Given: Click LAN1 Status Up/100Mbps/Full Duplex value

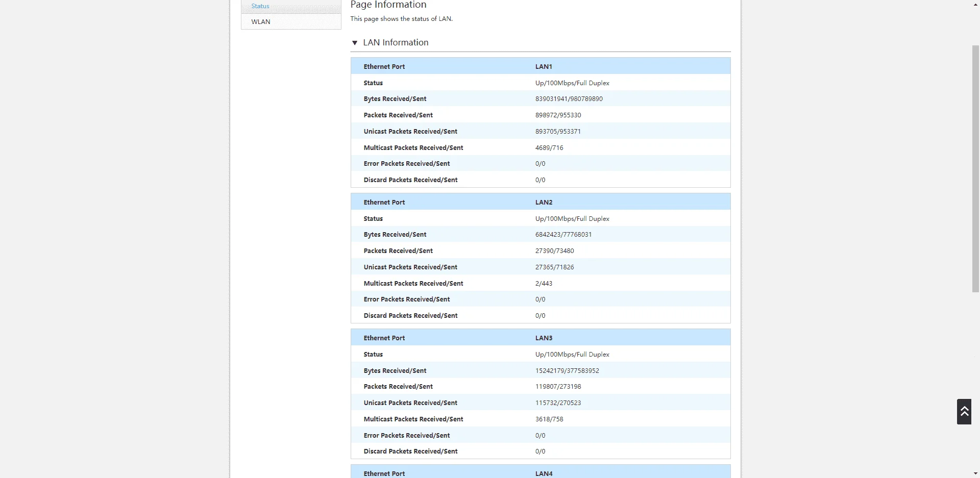Looking at the screenshot, I should coord(572,83).
